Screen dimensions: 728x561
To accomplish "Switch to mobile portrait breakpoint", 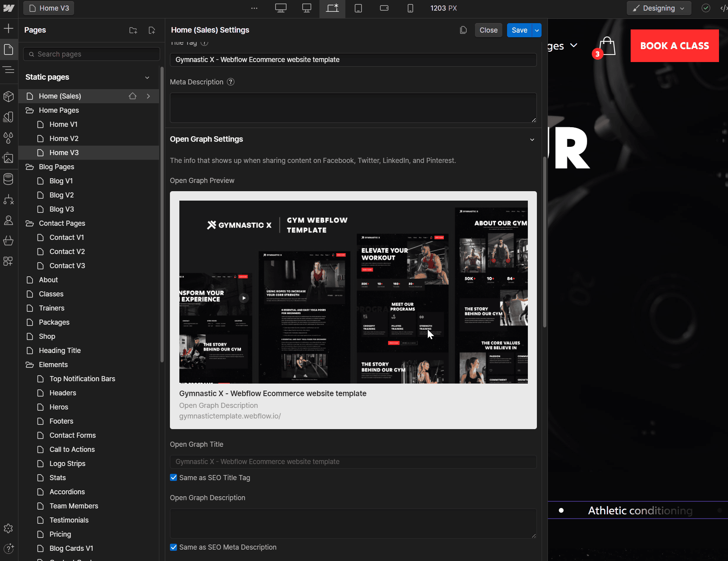I will [x=410, y=8].
